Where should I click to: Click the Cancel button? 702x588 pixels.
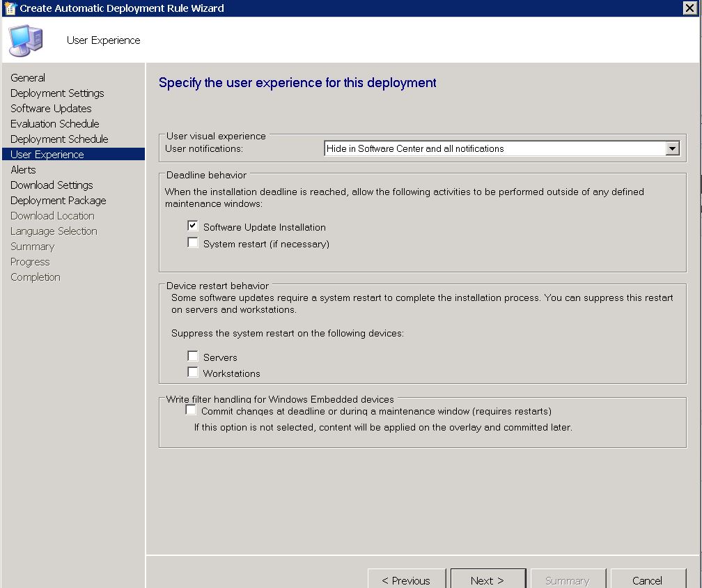(648, 580)
